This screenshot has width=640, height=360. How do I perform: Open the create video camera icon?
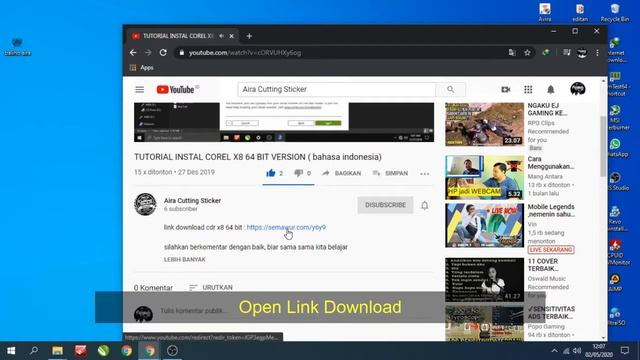click(505, 89)
